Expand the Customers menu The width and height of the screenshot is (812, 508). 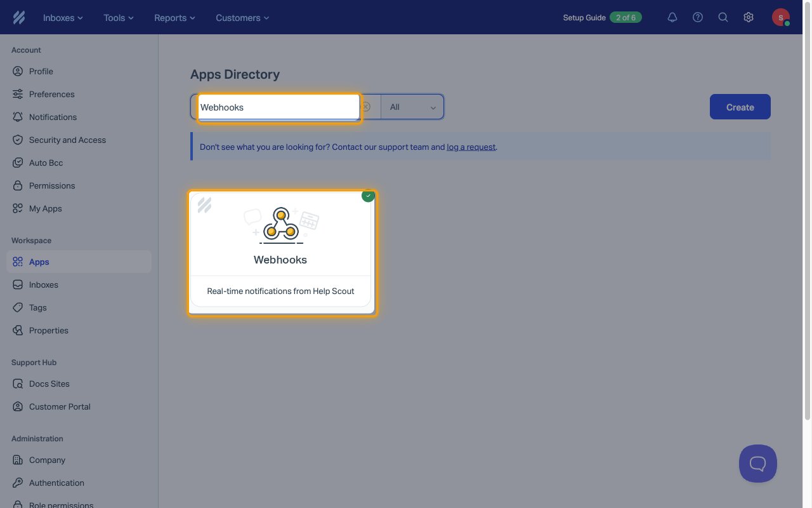pyautogui.click(x=242, y=18)
